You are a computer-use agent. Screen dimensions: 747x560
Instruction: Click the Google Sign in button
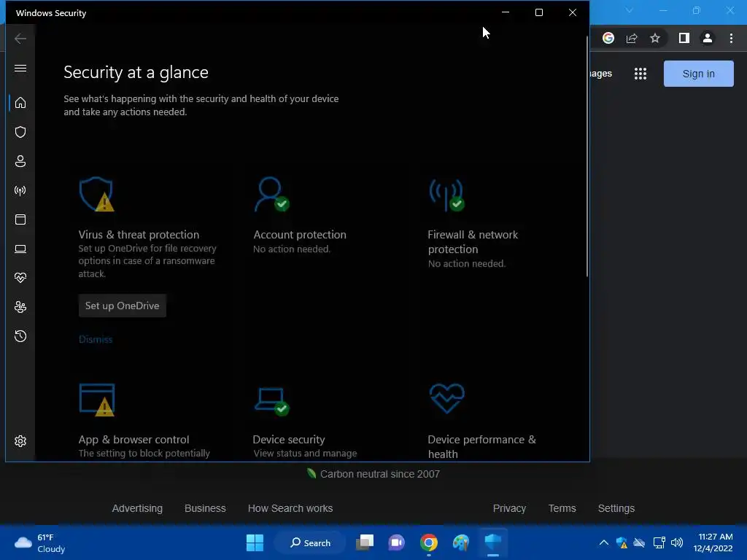tap(698, 74)
